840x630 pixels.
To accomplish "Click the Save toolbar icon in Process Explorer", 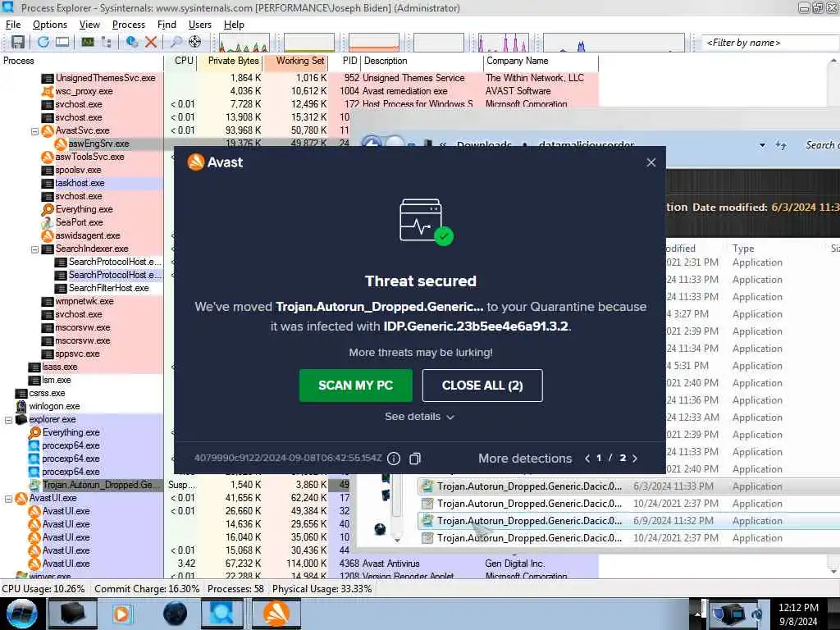I will tap(18, 42).
